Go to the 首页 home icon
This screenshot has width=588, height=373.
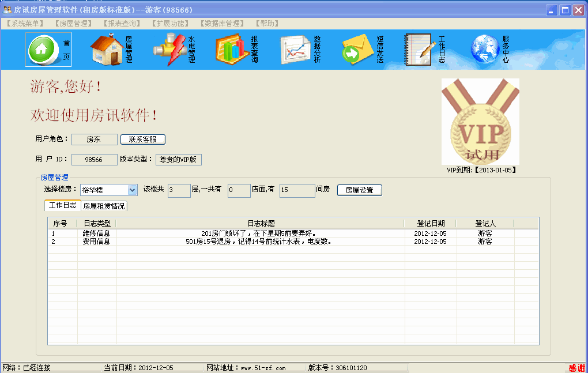(48, 50)
